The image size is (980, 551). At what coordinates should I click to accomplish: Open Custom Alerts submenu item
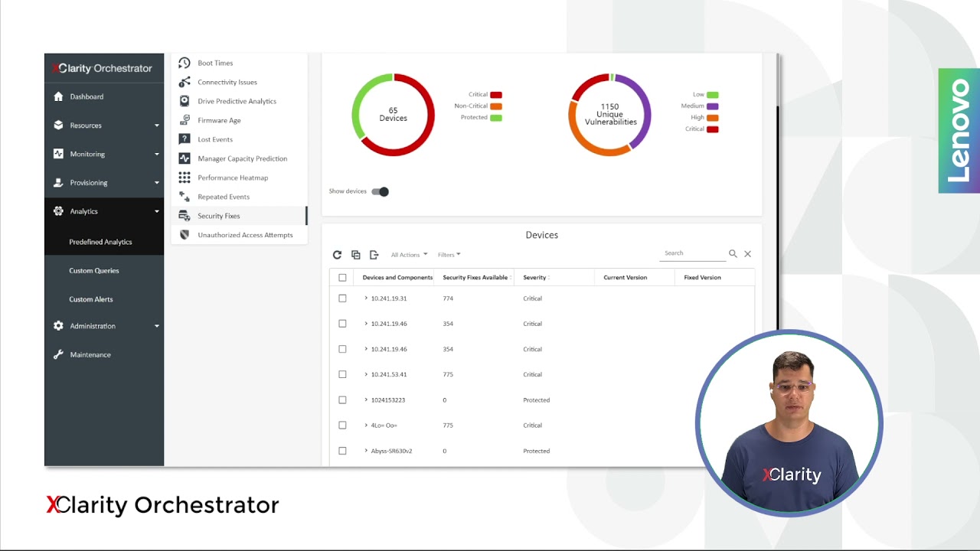(91, 299)
